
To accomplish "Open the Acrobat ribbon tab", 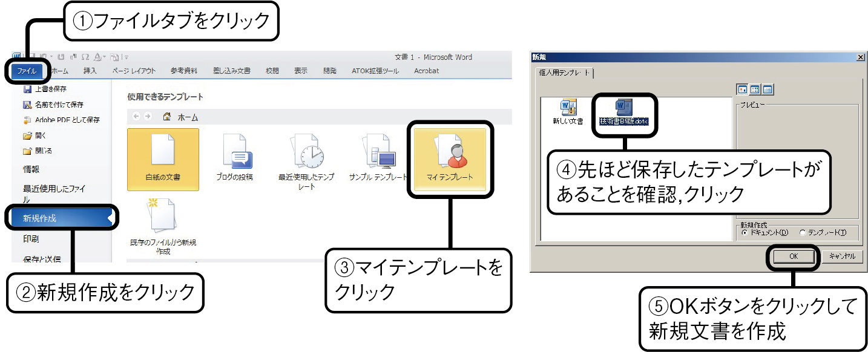I will pyautogui.click(x=426, y=71).
